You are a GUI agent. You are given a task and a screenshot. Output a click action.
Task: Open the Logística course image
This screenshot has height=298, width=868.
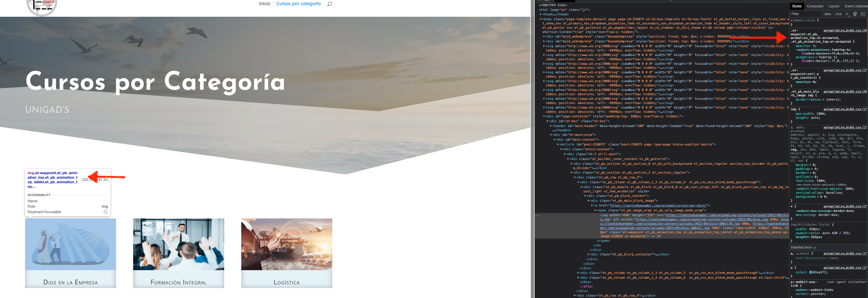pos(287,244)
